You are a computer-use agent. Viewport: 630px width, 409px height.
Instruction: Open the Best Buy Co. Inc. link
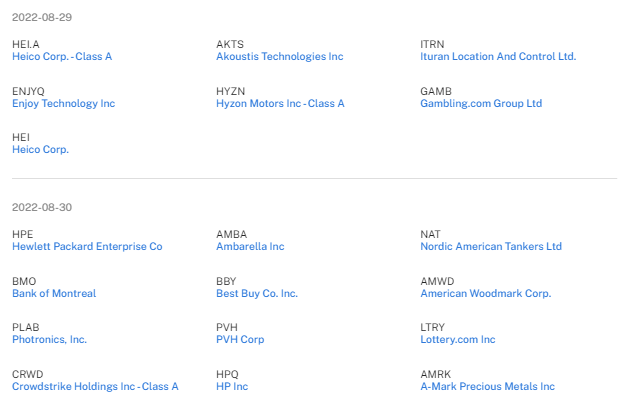[x=257, y=294]
